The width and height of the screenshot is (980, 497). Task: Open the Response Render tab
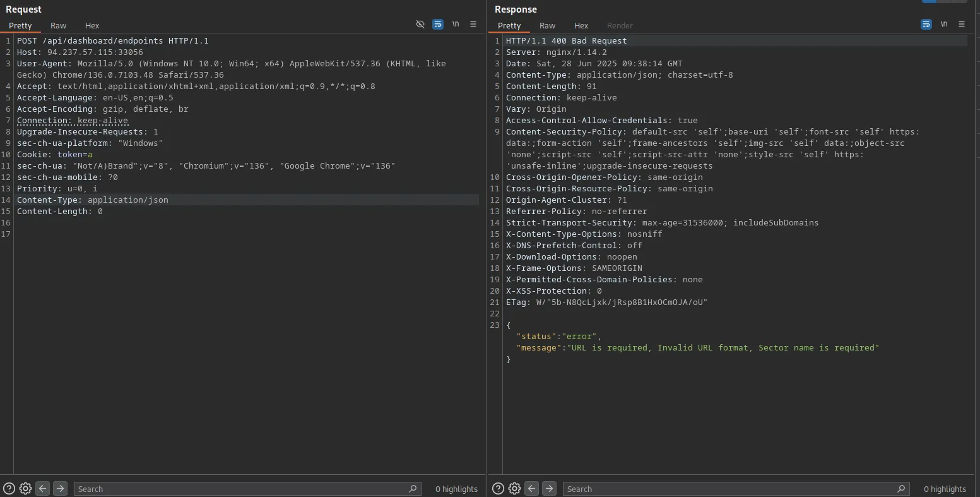coord(620,25)
